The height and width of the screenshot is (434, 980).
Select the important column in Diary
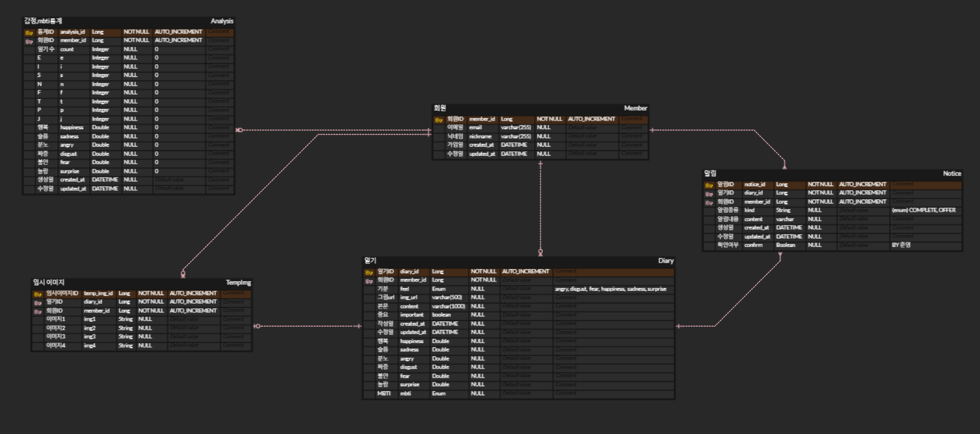[x=412, y=315]
